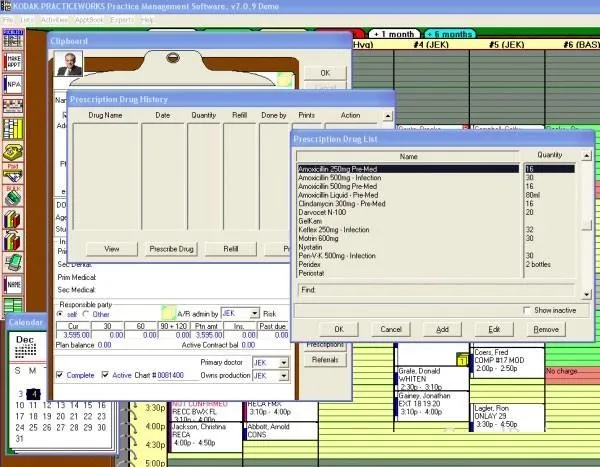Viewport: 600px width, 467px height.
Task: Click down scroll arrow in Prescription Drug List
Action: [586, 294]
